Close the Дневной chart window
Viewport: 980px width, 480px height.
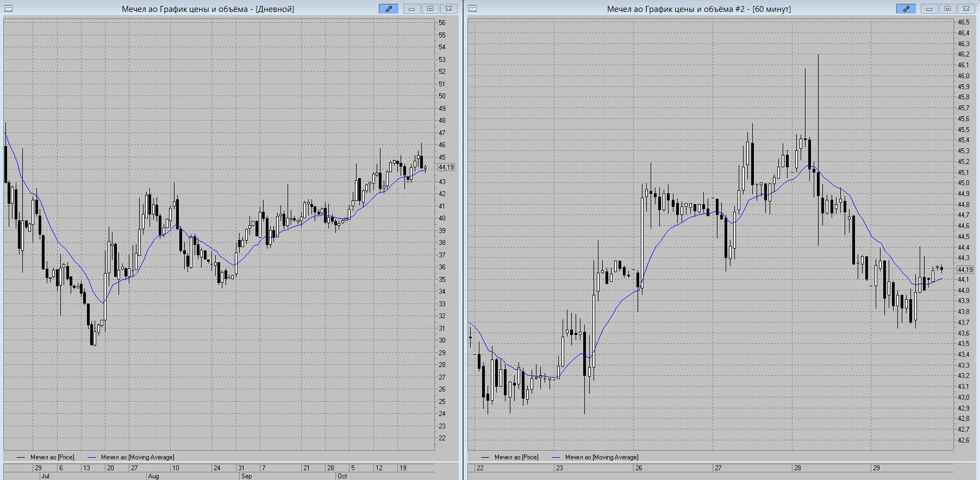coord(448,9)
